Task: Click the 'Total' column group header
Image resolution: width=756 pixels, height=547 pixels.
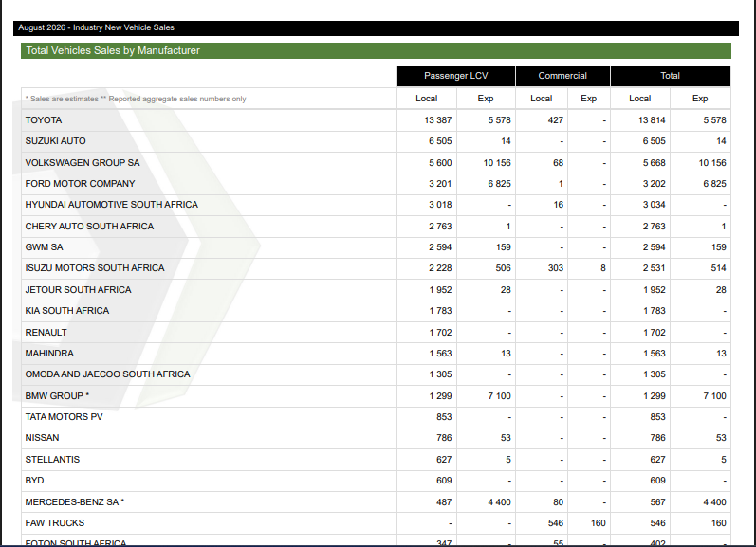Action: pos(671,76)
